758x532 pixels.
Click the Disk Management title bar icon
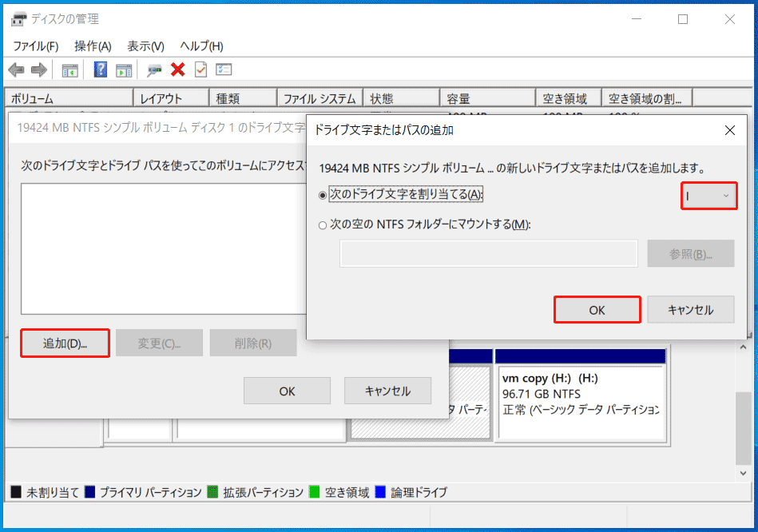(19, 19)
